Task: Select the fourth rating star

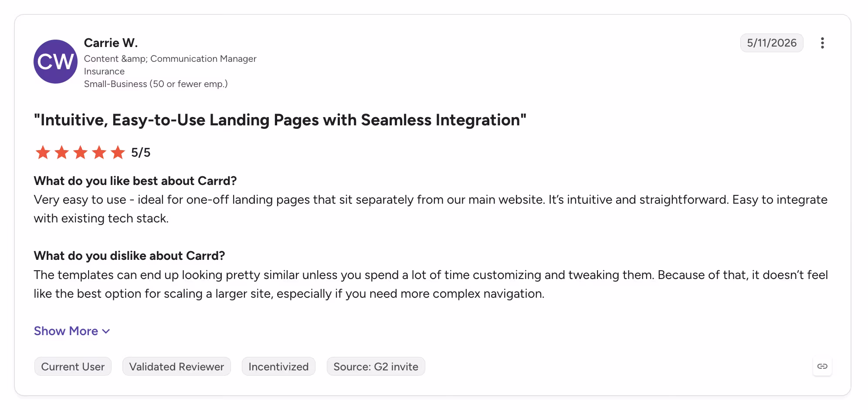Action: (x=99, y=152)
